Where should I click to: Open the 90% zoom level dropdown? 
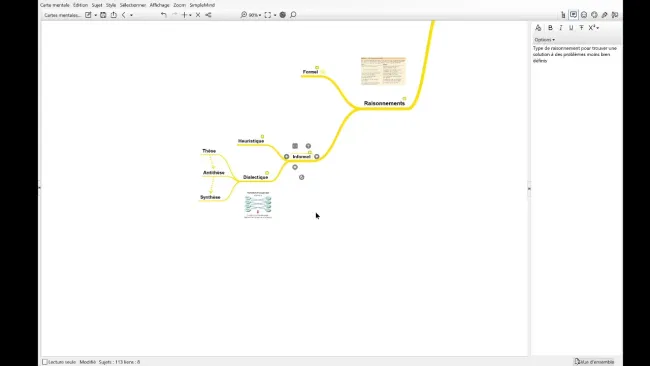point(255,15)
